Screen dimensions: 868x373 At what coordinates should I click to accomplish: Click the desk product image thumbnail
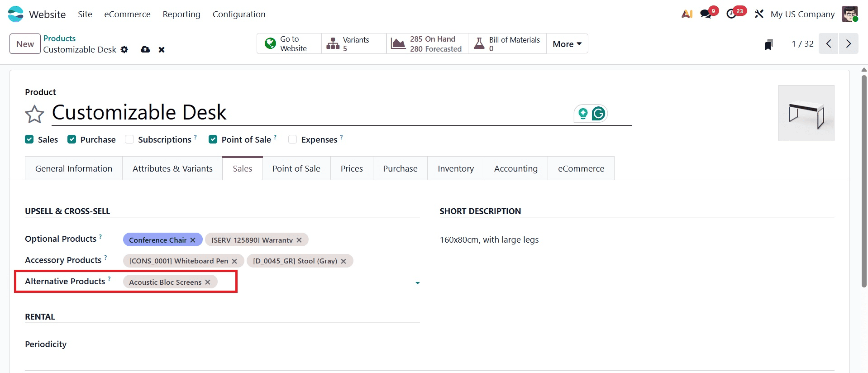[806, 113]
